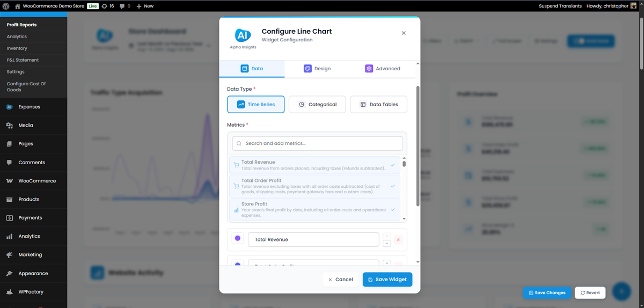644x308 pixels.
Task: Click the WordPress logo in admin bar
Action: (x=6, y=6)
